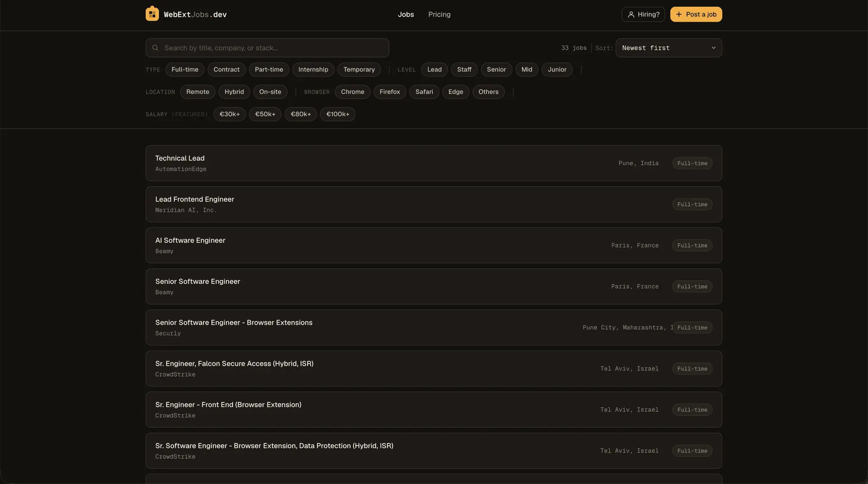Screen dimensions: 868x484
Task: Click the Meridian AI, Inc. company name
Action: (186, 210)
